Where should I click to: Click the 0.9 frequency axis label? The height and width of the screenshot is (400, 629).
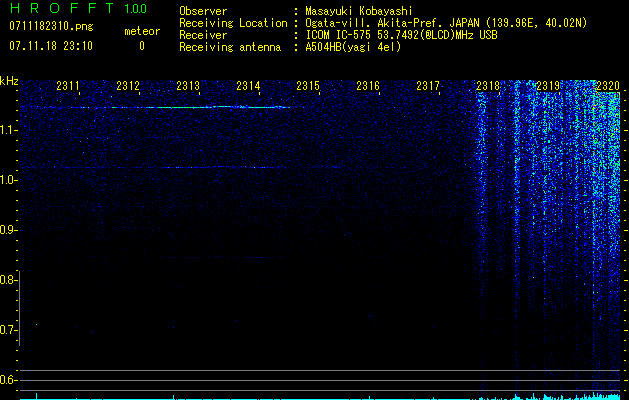[9, 230]
